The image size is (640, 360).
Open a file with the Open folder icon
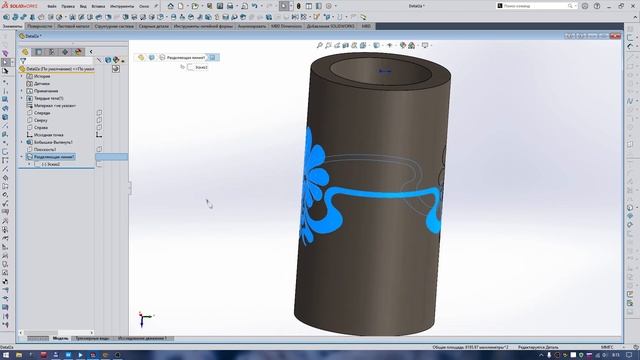(195, 6)
